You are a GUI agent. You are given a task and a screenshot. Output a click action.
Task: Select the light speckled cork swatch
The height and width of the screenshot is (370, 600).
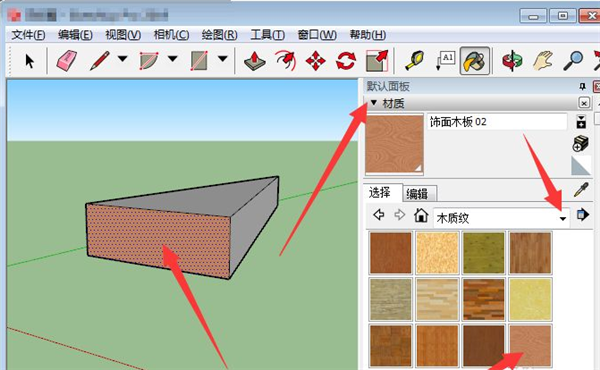[x=437, y=253]
